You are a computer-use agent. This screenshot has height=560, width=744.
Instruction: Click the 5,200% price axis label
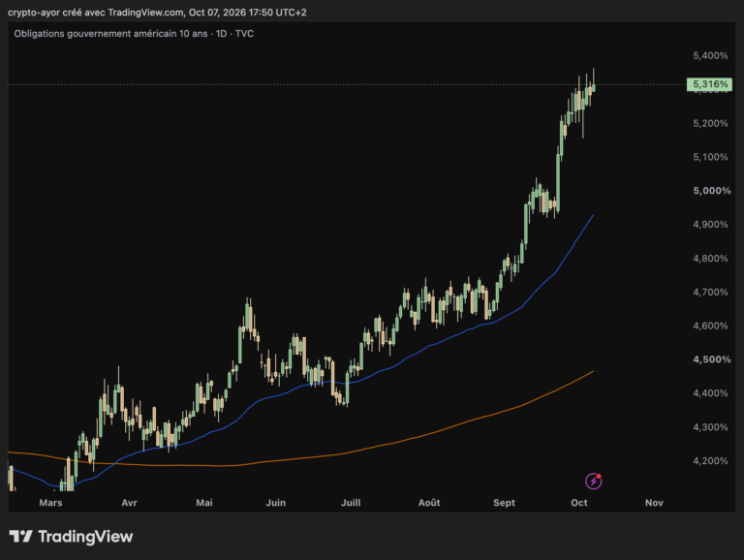tap(710, 123)
